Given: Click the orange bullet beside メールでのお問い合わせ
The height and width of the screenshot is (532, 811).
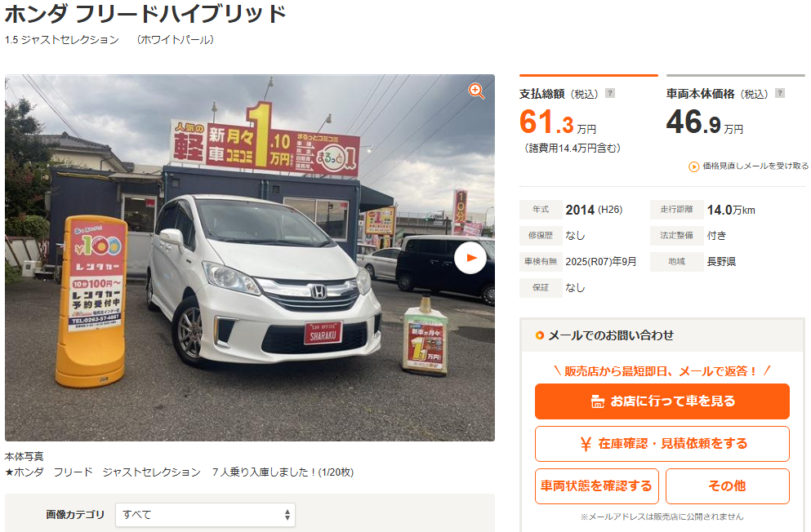Looking at the screenshot, I should tap(540, 335).
